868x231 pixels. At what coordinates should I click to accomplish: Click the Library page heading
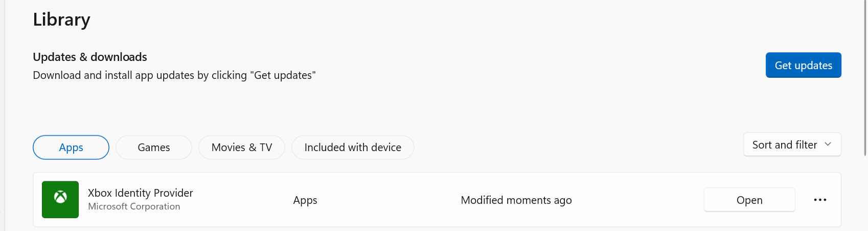(62, 19)
